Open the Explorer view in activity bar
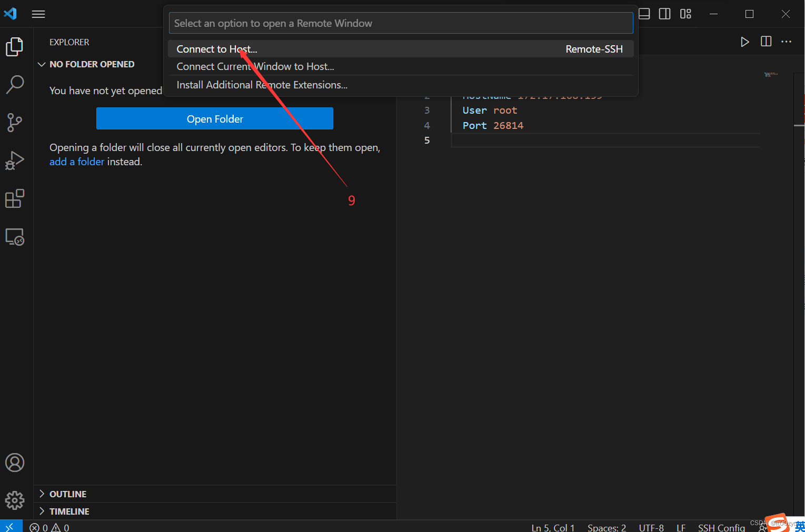 coord(15,46)
